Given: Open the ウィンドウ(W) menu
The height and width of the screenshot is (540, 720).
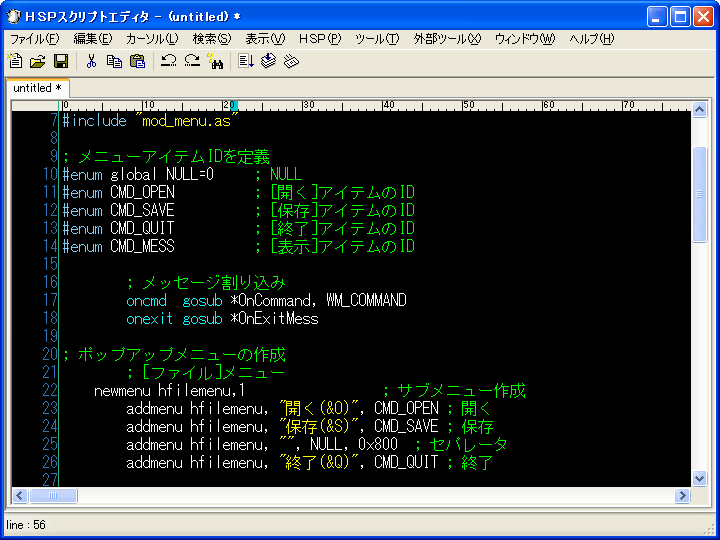Looking at the screenshot, I should 525,39.
